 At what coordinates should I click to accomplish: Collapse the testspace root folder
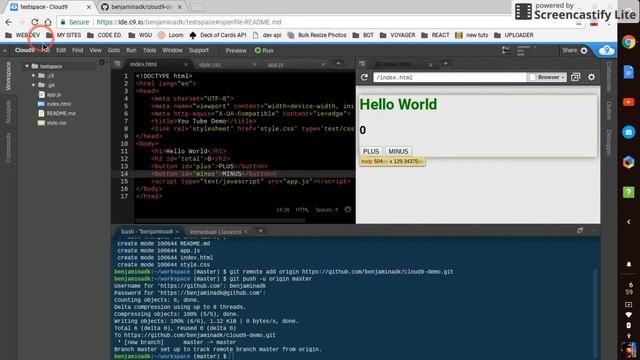[x=27, y=66]
